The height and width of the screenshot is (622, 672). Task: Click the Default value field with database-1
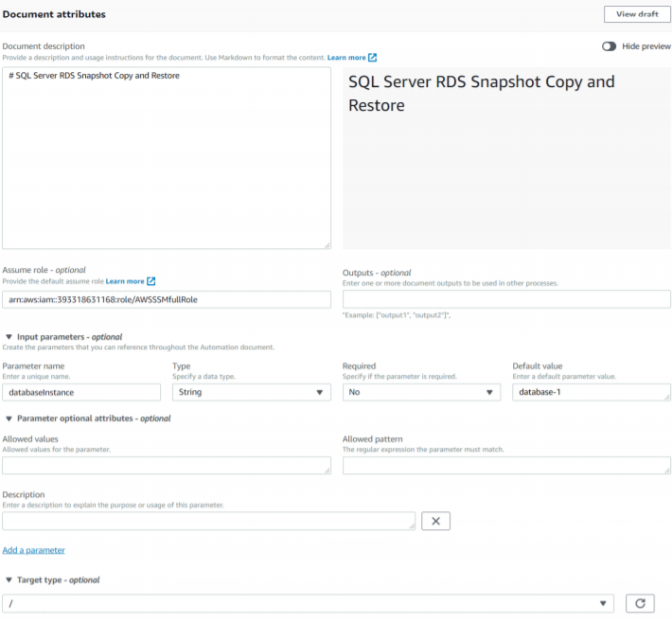(x=591, y=392)
